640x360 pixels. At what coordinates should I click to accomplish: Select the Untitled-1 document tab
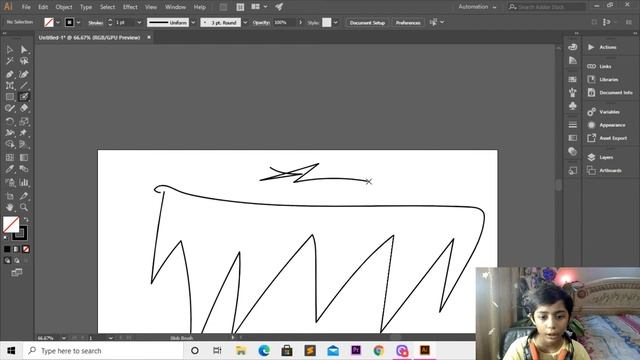pos(89,38)
